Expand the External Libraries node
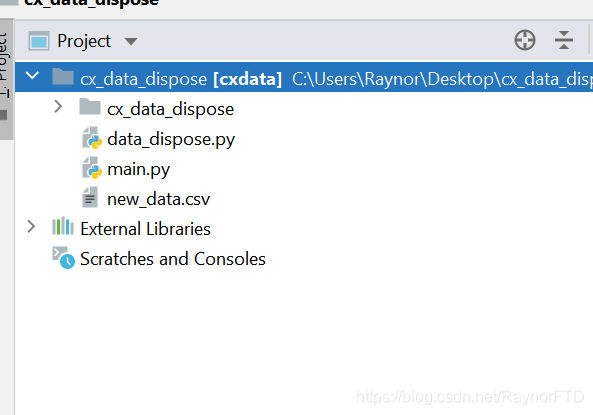The image size is (593, 415). (x=31, y=227)
